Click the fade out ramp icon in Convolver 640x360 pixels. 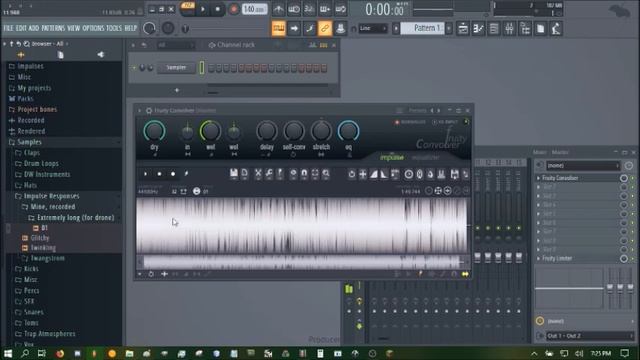coord(384,174)
